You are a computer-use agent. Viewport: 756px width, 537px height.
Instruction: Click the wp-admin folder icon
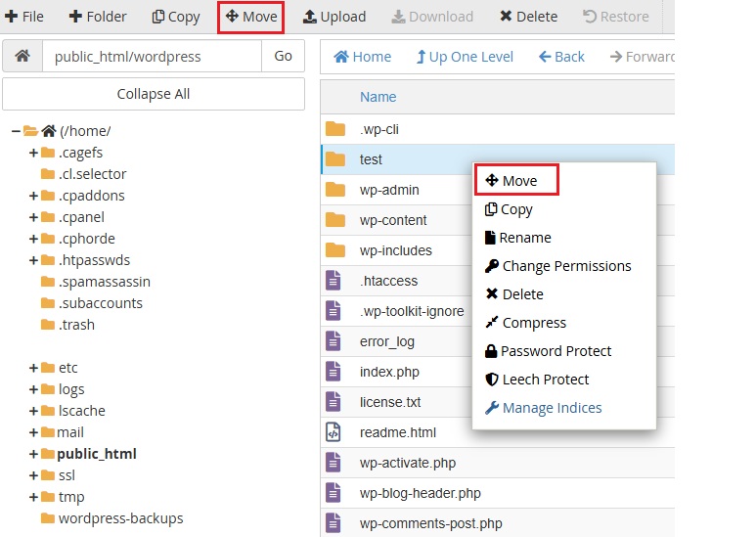(335, 190)
